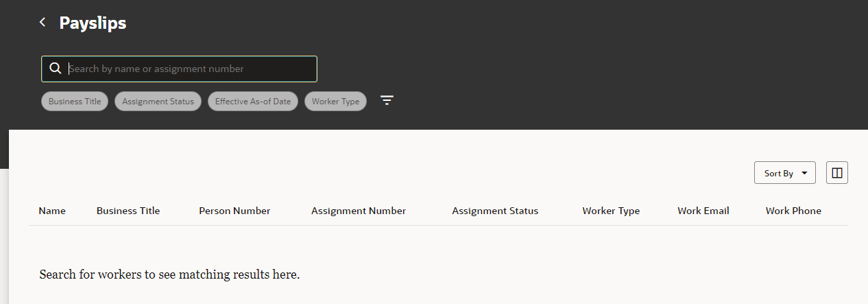Click the Assignment Status column header
This screenshot has width=868, height=304.
(495, 211)
